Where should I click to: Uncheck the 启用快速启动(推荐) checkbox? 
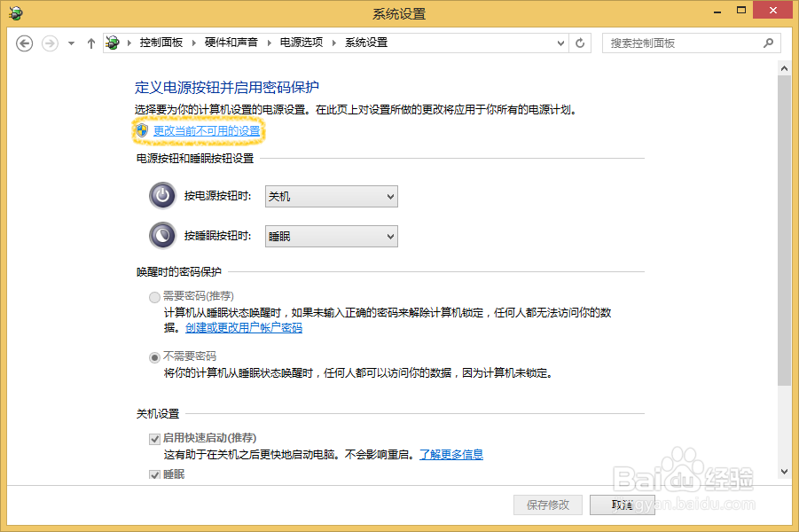(x=154, y=438)
